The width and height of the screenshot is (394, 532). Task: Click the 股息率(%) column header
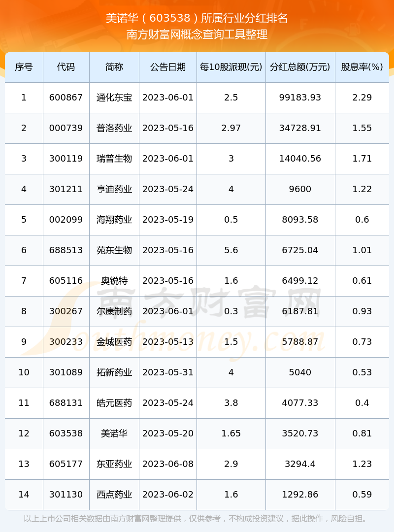[x=362, y=67]
